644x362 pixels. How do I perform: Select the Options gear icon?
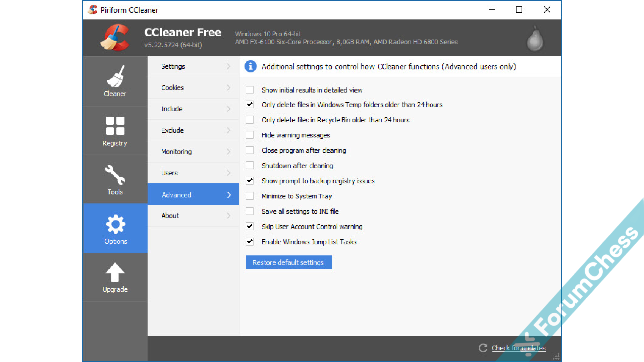(115, 224)
